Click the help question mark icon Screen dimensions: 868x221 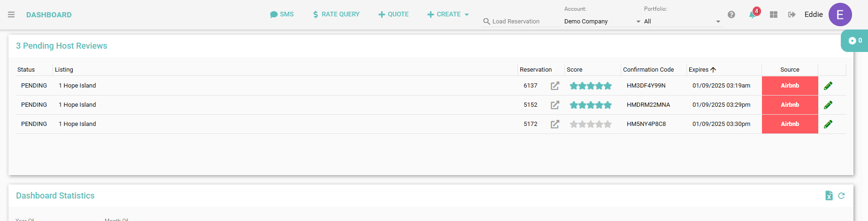[x=731, y=15]
